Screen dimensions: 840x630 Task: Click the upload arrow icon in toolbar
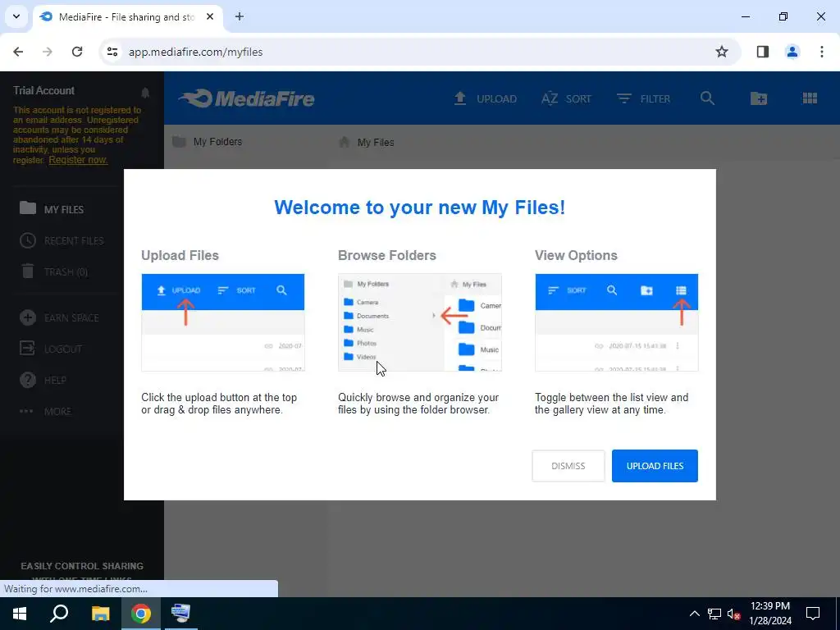[459, 98]
